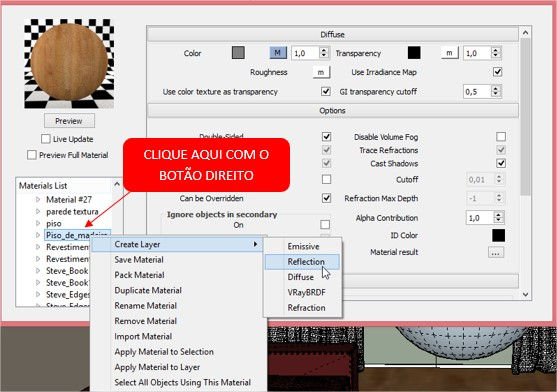Click Materials List scroll up arrow
The image size is (557, 392).
tap(117, 184)
